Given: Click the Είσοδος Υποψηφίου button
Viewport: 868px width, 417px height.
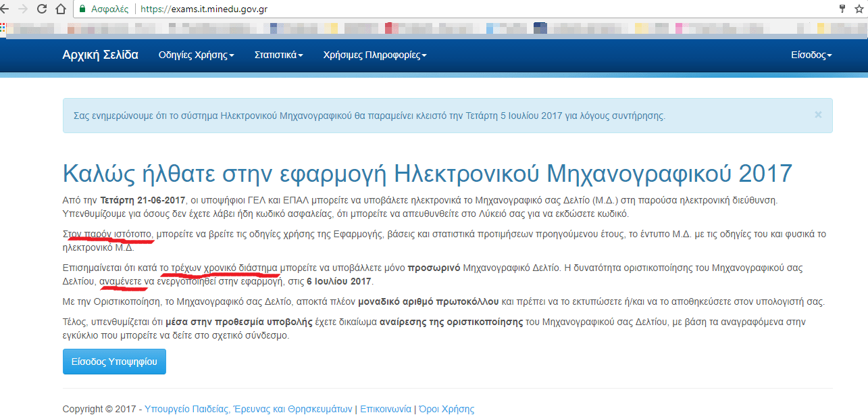Looking at the screenshot, I should point(114,362).
